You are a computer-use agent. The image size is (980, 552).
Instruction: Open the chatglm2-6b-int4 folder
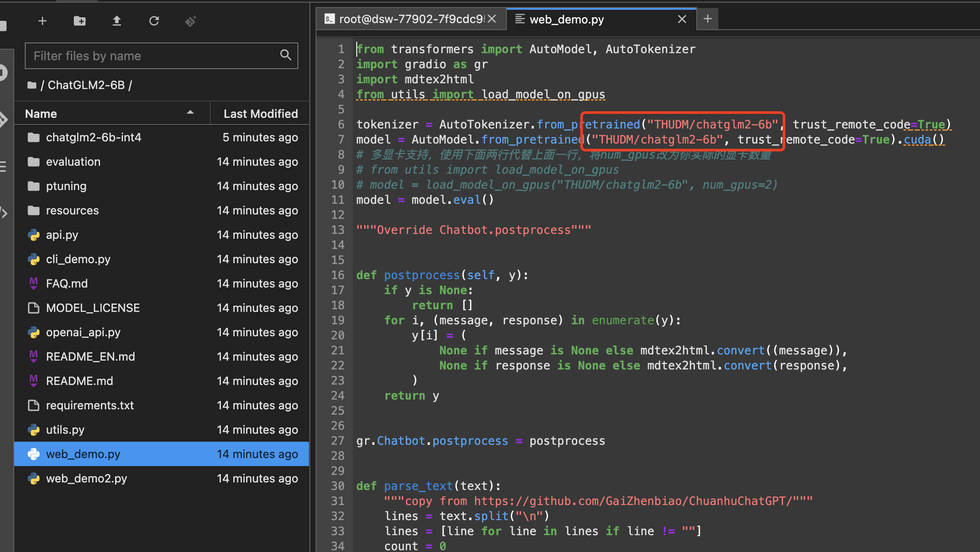point(93,137)
